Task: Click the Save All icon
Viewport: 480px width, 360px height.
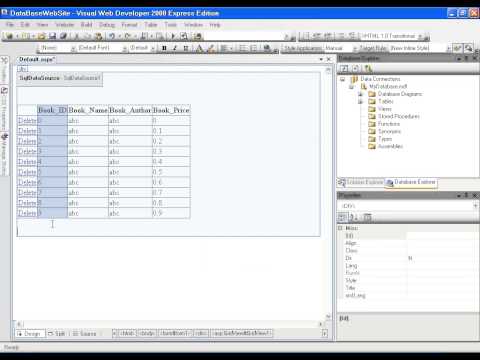Action: point(63,36)
